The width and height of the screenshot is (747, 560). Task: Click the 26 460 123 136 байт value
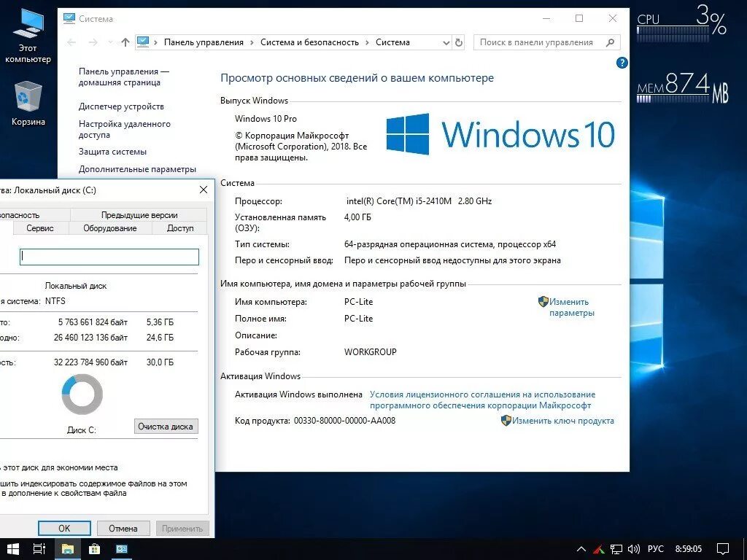tap(90, 338)
